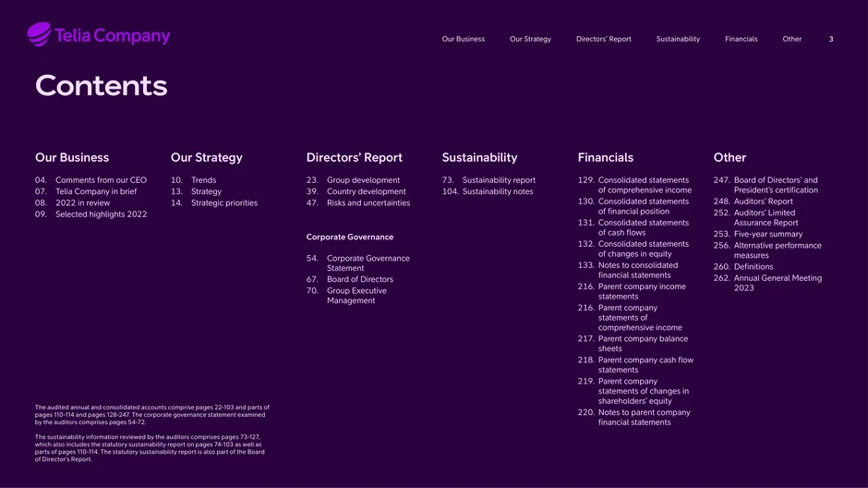Image resolution: width=868 pixels, height=488 pixels.
Task: Open Group Executive Management entry
Action: (x=346, y=295)
